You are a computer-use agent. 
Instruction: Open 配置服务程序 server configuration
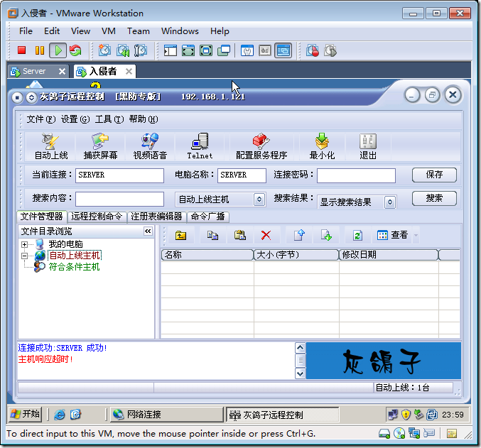(261, 146)
